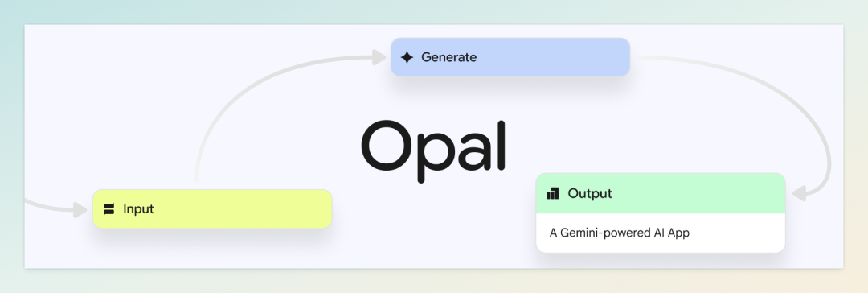The width and height of the screenshot is (868, 293).
Task: Select the connector line entering from the left edge
Action: coord(49,206)
